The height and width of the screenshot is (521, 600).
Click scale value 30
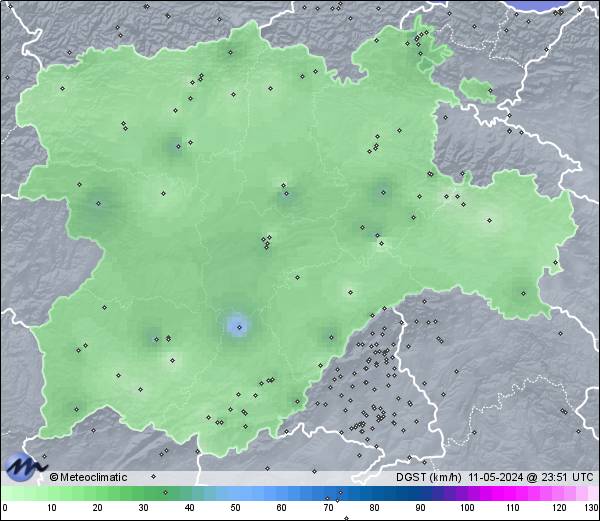[143, 508]
